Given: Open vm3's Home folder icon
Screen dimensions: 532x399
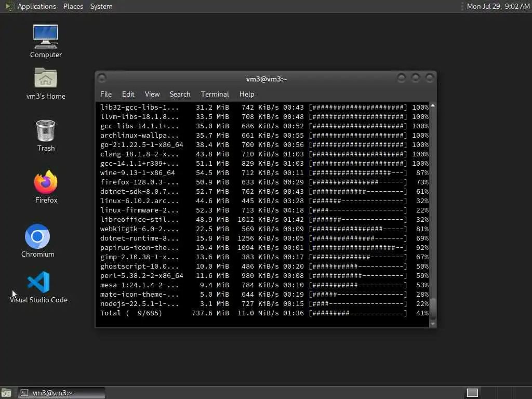Looking at the screenshot, I should 46,83.
